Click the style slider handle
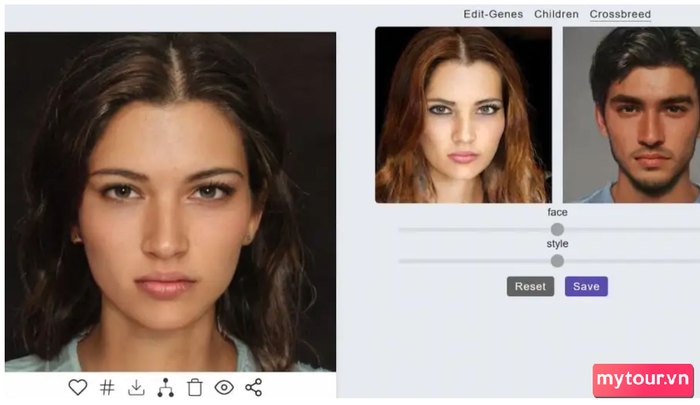This screenshot has height=405, width=700. [x=557, y=261]
